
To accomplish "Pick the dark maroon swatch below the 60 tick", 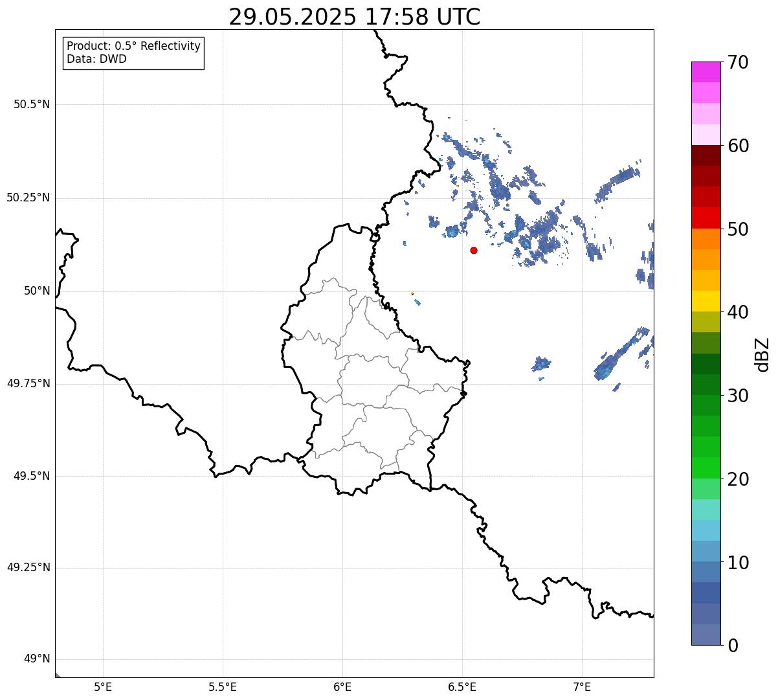I will [x=706, y=155].
